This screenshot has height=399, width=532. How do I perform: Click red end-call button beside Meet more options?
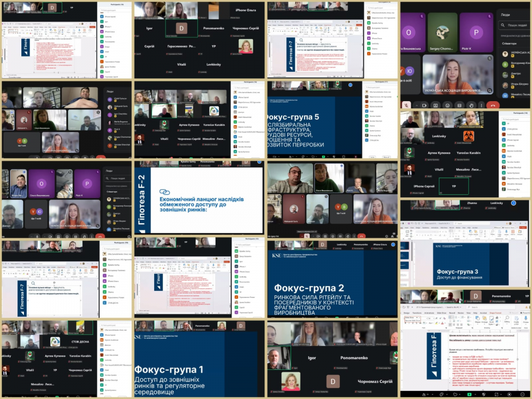[493, 105]
